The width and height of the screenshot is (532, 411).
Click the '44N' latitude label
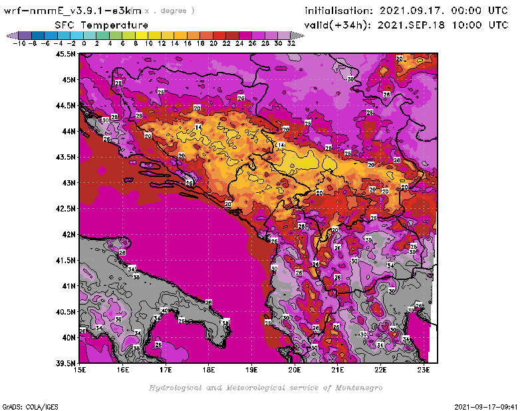(68, 131)
